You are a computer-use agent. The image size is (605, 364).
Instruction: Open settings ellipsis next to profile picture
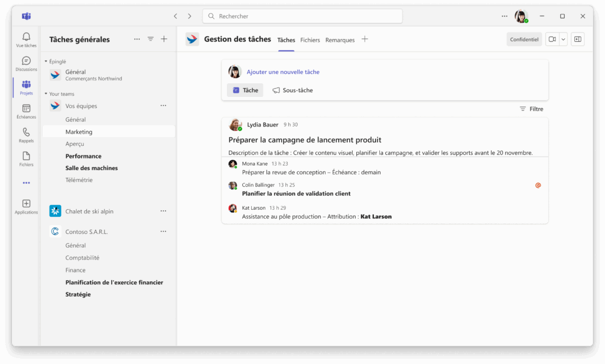pos(505,16)
